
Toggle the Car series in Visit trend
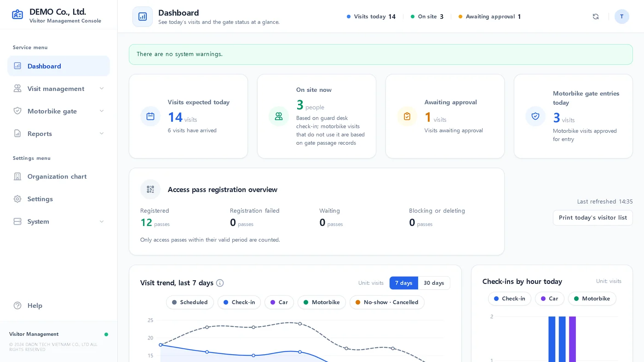[279, 302]
